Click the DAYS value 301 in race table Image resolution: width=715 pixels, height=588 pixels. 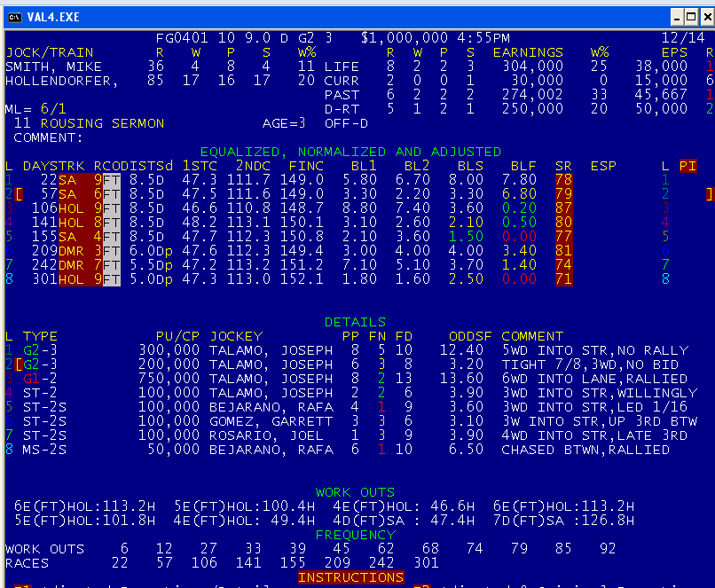tap(44, 279)
